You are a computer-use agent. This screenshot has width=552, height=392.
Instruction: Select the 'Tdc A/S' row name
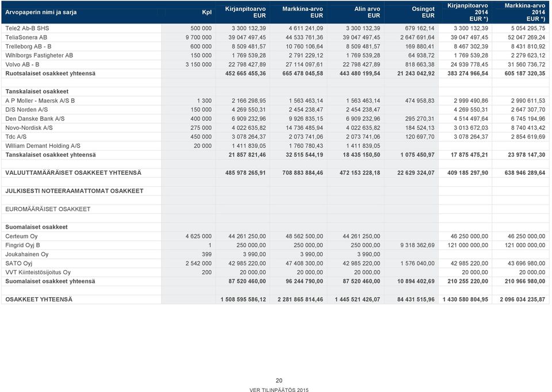click(x=16, y=137)
